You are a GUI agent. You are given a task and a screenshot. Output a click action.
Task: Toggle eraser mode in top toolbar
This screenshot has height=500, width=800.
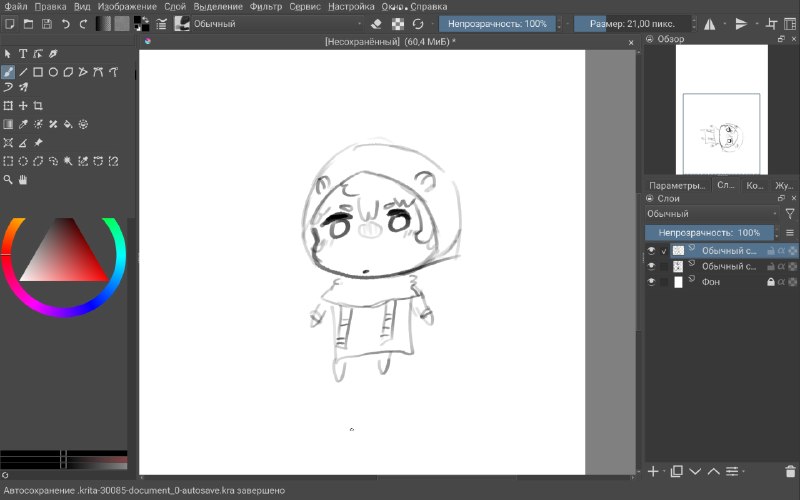pyautogui.click(x=376, y=24)
